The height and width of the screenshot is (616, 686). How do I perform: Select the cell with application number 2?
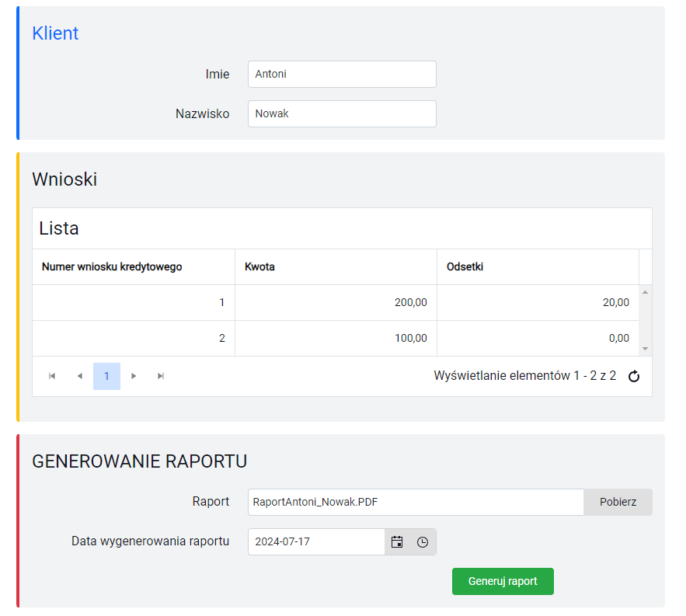click(x=134, y=339)
